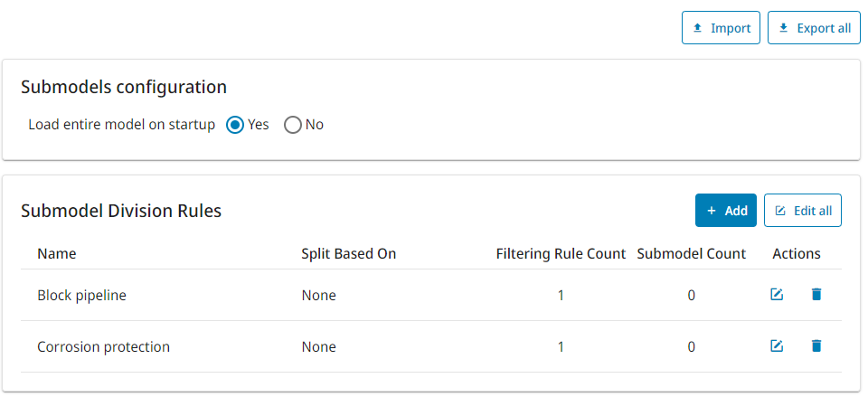Add a new submodel division rule
868x397 pixels.
click(726, 211)
